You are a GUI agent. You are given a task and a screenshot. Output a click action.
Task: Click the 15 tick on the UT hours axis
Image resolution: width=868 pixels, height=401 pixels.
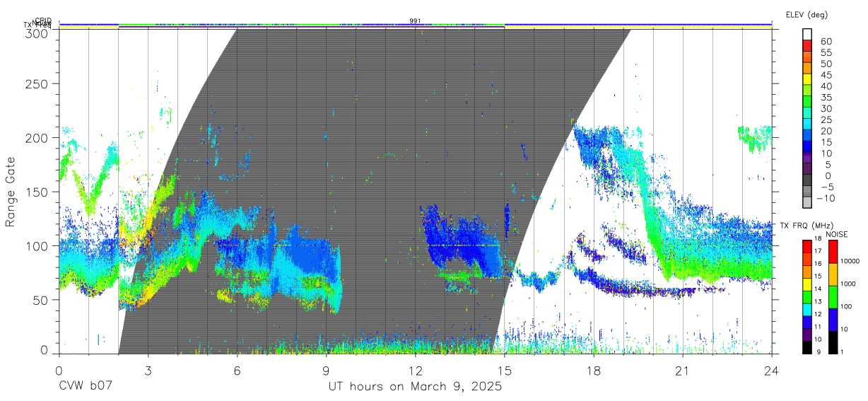[x=505, y=371]
